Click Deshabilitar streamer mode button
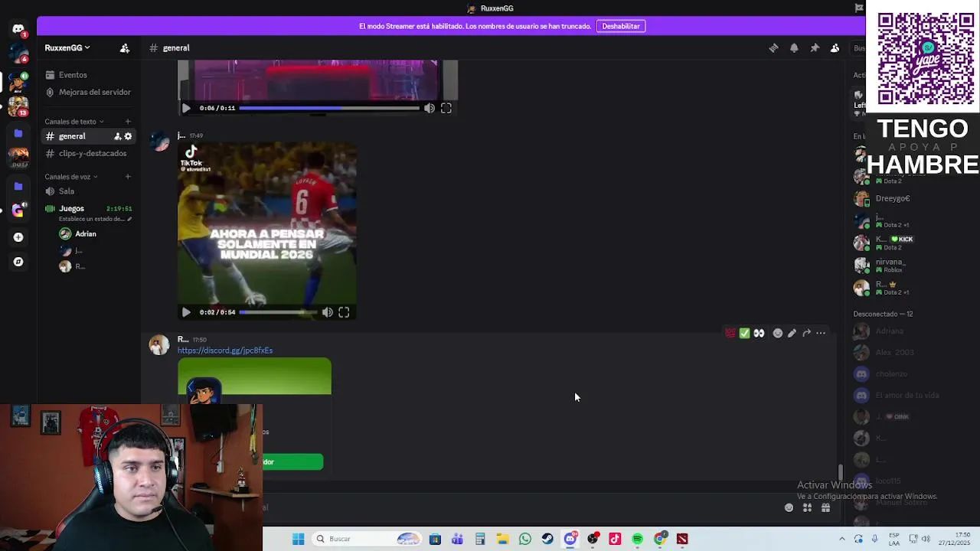 point(621,26)
